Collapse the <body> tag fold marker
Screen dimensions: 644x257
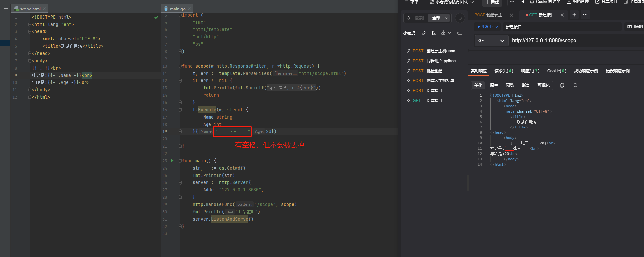[30, 61]
